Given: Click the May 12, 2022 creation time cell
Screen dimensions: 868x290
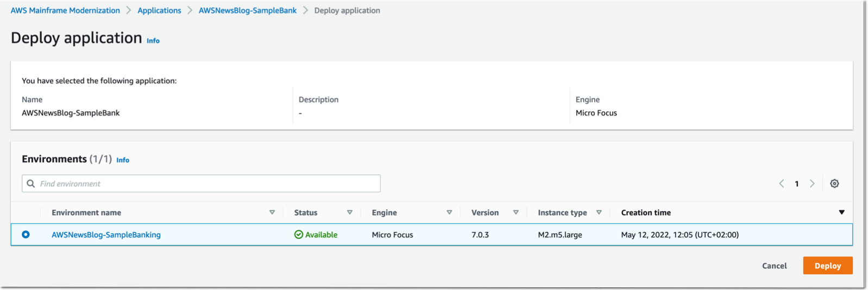Looking at the screenshot, I should point(680,235).
